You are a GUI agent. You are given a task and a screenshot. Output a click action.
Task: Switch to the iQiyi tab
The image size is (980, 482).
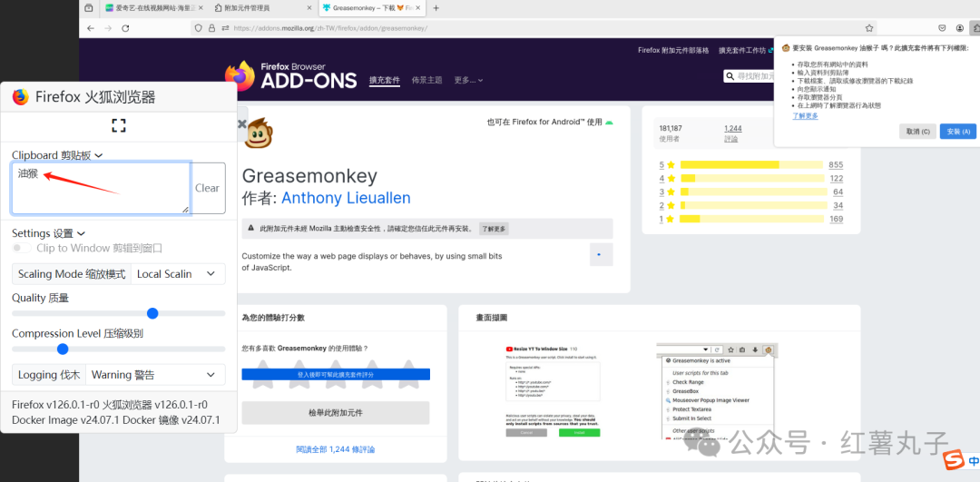click(x=153, y=8)
